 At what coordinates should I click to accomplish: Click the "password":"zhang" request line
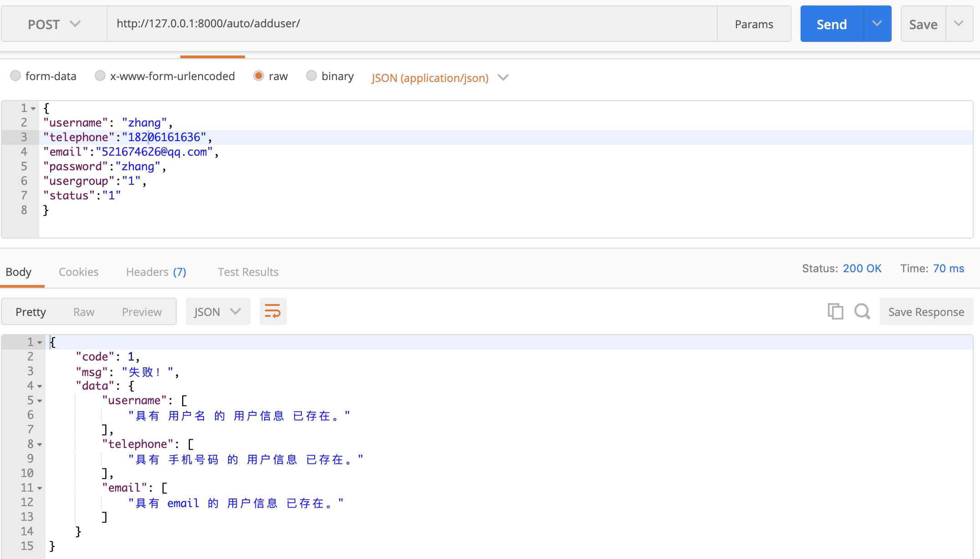105,166
